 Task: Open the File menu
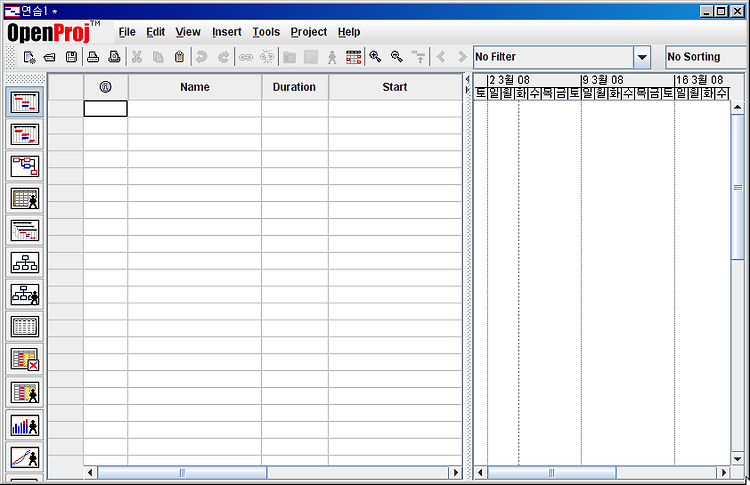click(127, 32)
